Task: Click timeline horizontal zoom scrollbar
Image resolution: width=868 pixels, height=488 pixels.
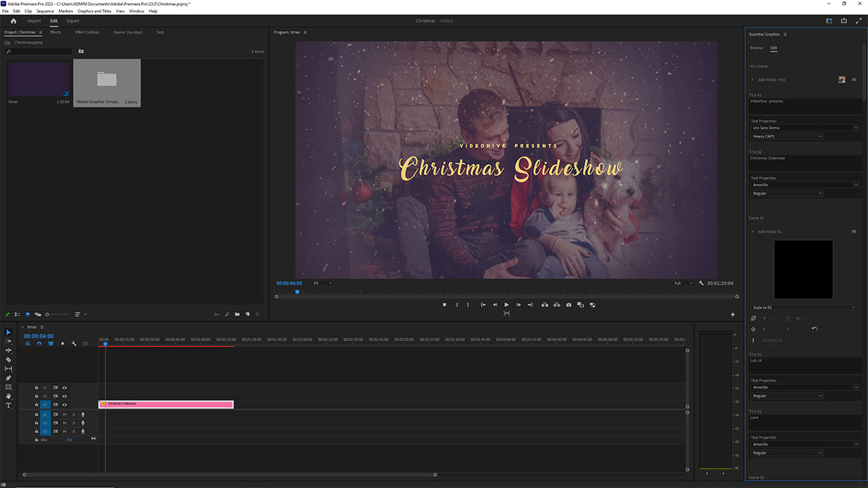Action: (229, 474)
